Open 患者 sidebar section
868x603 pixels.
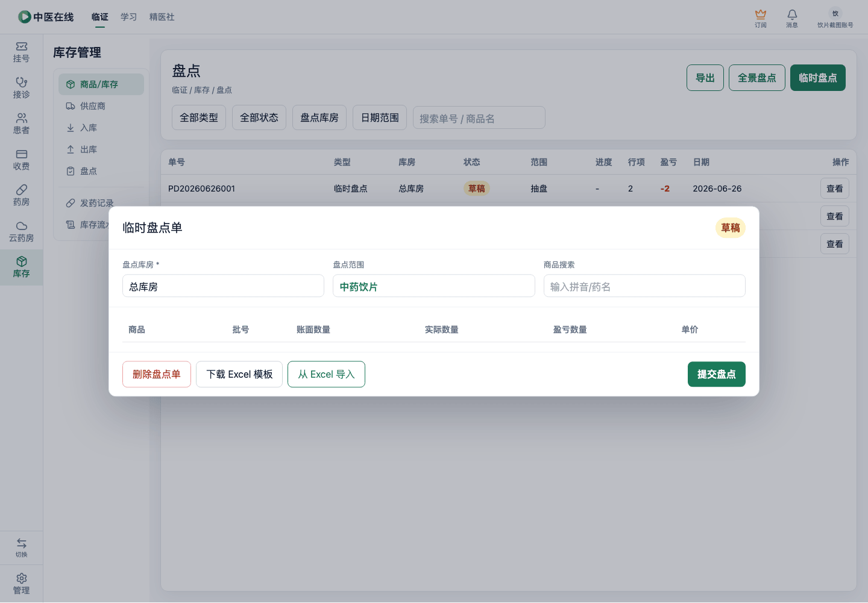[x=21, y=124]
